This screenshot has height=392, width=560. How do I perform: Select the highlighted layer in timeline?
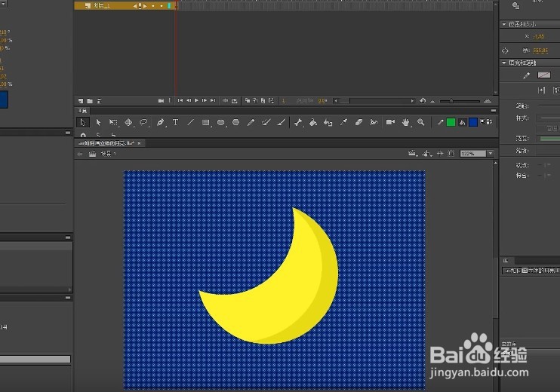coord(125,6)
